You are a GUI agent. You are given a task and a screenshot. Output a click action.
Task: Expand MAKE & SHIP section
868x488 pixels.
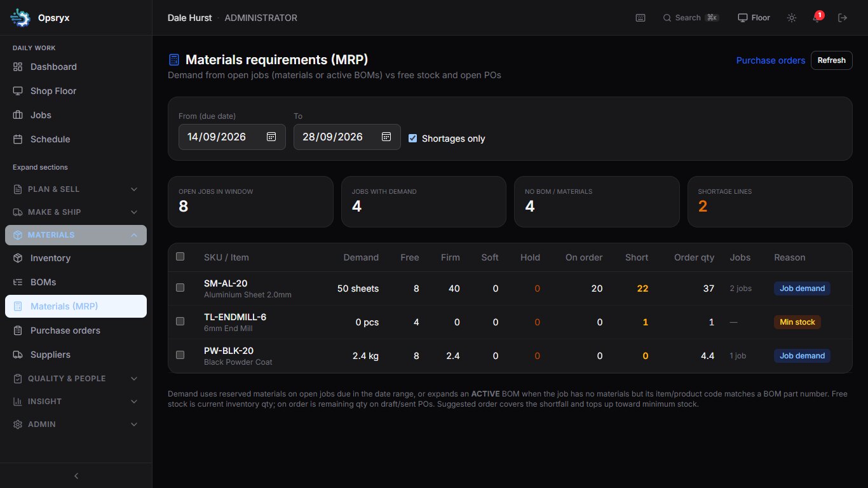tap(76, 212)
